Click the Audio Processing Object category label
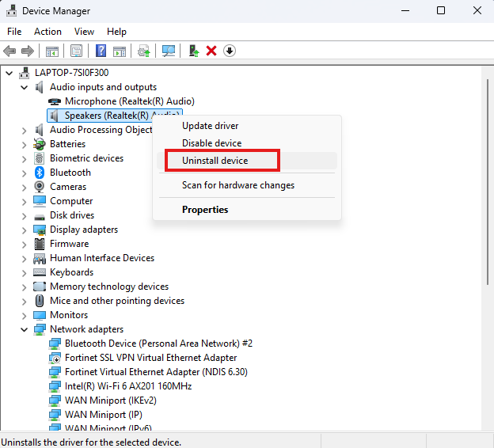Image resolution: width=494 pixels, height=448 pixels. tap(101, 130)
